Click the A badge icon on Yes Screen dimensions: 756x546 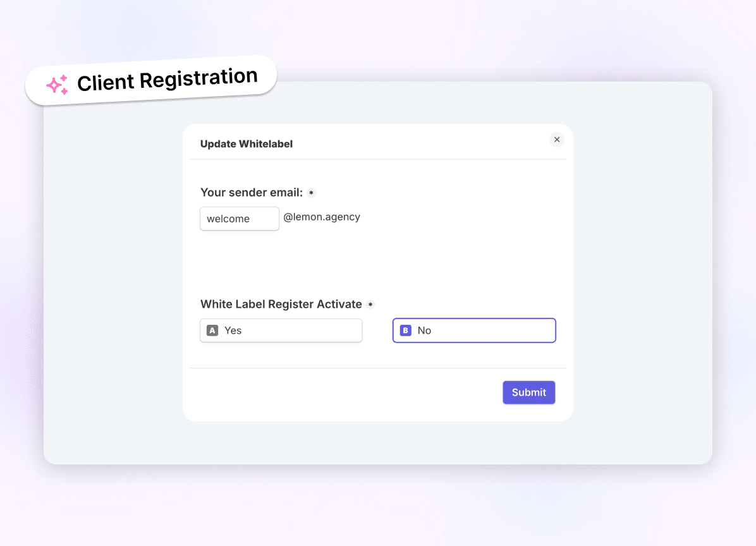pyautogui.click(x=212, y=331)
